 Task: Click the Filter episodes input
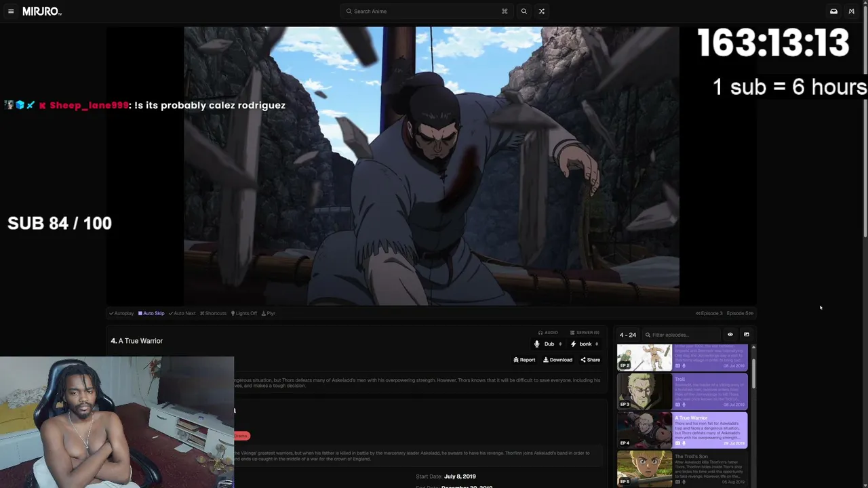point(682,335)
